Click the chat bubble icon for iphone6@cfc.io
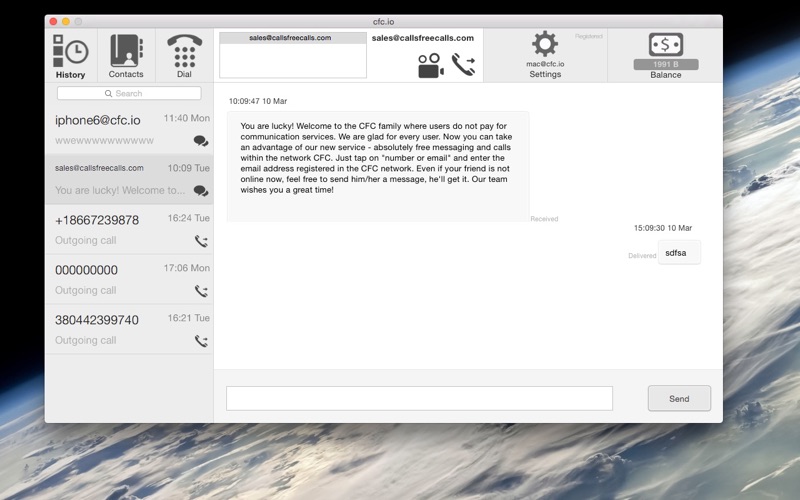The image size is (800, 500). pos(200,141)
